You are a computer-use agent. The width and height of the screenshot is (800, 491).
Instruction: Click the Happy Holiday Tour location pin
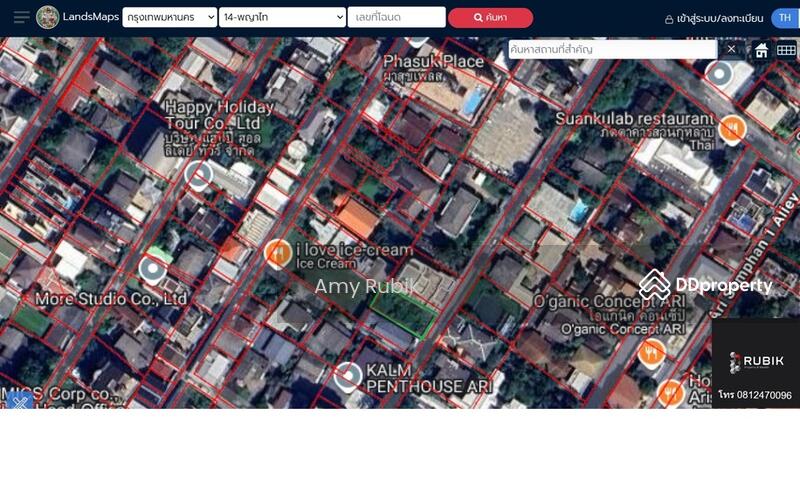[x=198, y=176]
